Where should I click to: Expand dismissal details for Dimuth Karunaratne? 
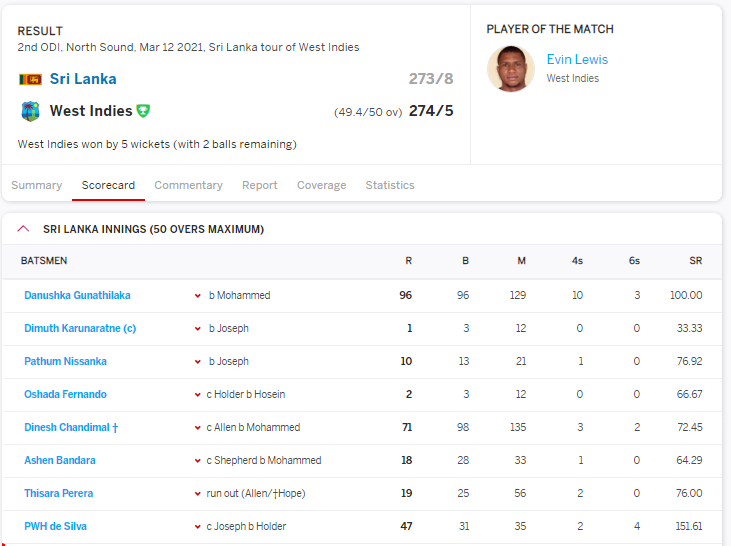(198, 329)
